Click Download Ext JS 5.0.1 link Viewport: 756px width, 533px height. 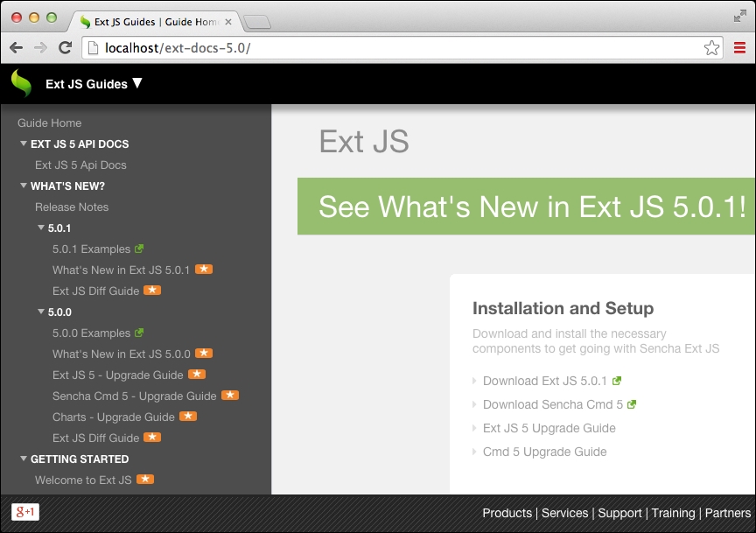[545, 381]
